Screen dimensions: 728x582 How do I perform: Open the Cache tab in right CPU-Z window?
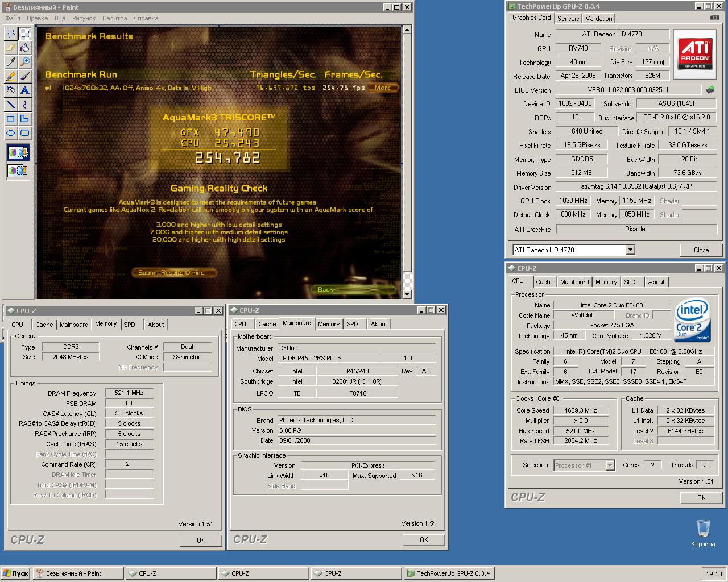(x=544, y=282)
